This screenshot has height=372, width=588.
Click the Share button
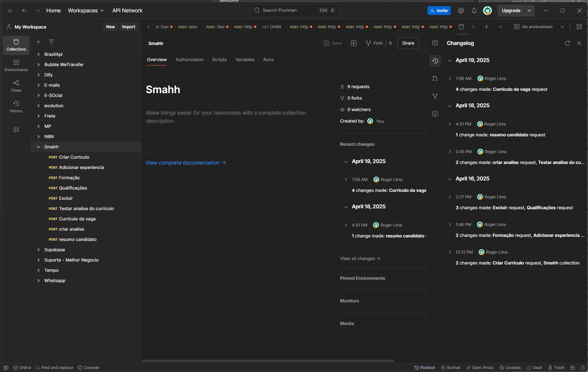click(x=408, y=43)
